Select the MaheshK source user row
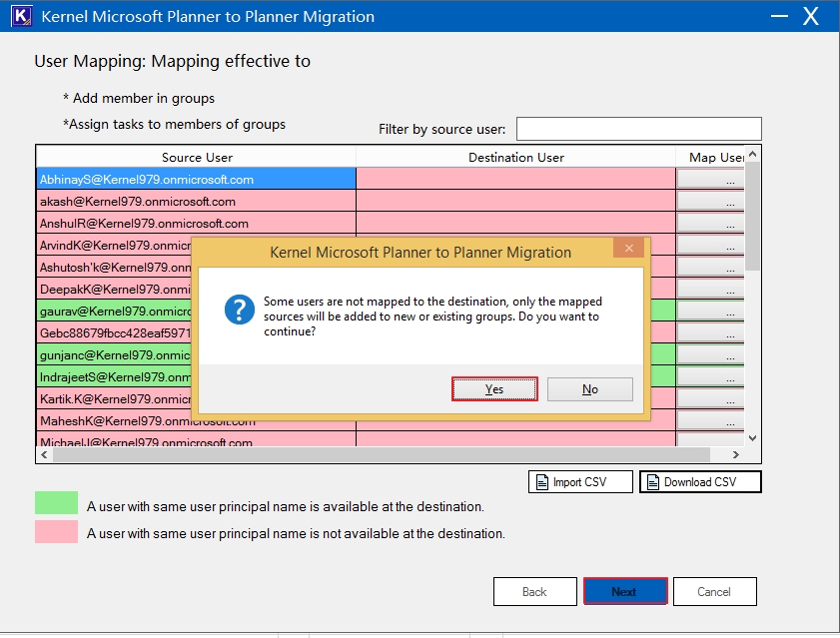840x638 pixels. coord(196,422)
